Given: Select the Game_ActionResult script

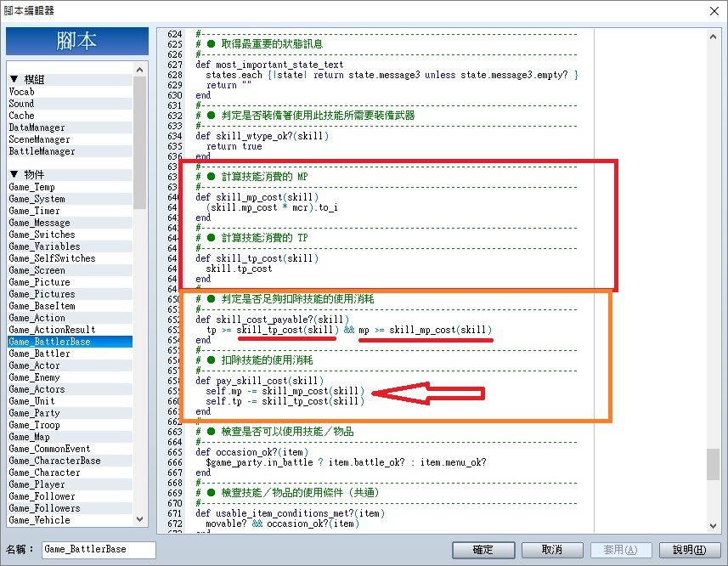Looking at the screenshot, I should pos(71,330).
